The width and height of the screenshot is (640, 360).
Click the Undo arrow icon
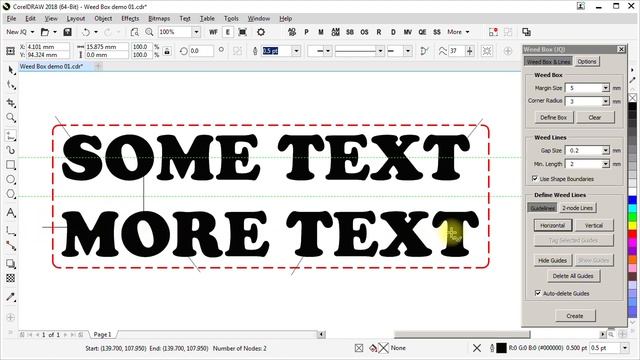86,32
